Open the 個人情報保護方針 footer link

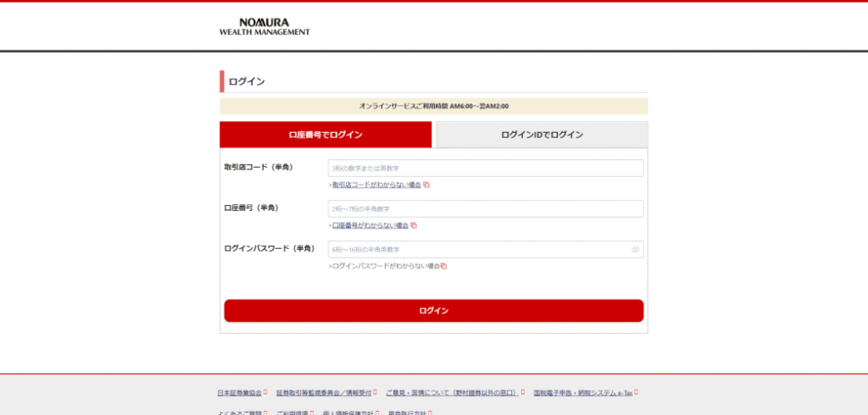348,412
